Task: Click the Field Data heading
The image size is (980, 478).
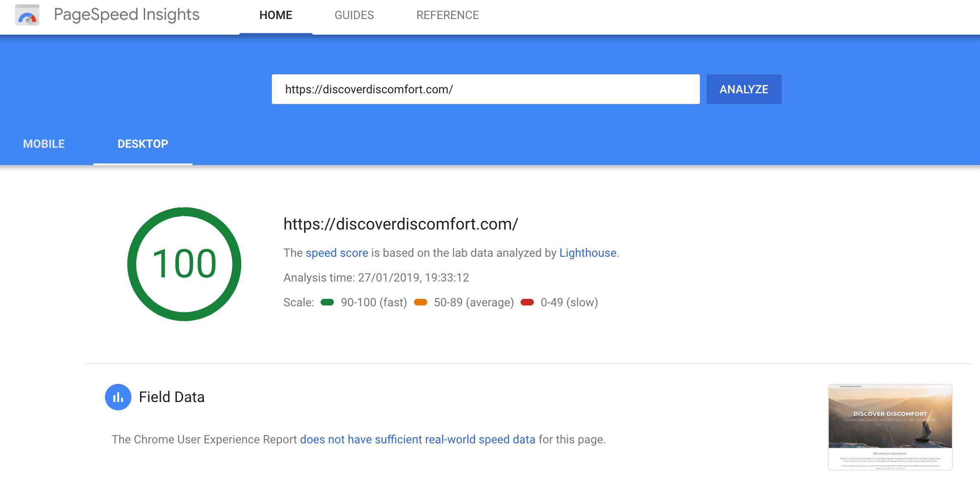Action: (x=171, y=397)
